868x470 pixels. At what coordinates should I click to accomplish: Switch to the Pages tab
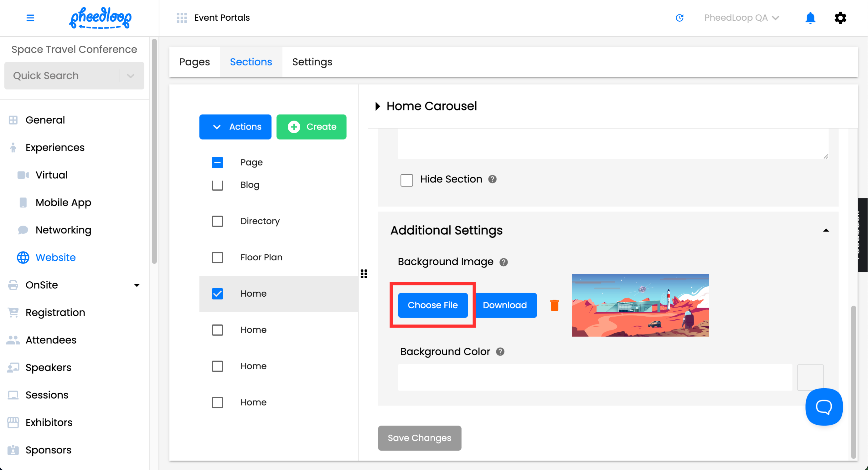[194, 62]
